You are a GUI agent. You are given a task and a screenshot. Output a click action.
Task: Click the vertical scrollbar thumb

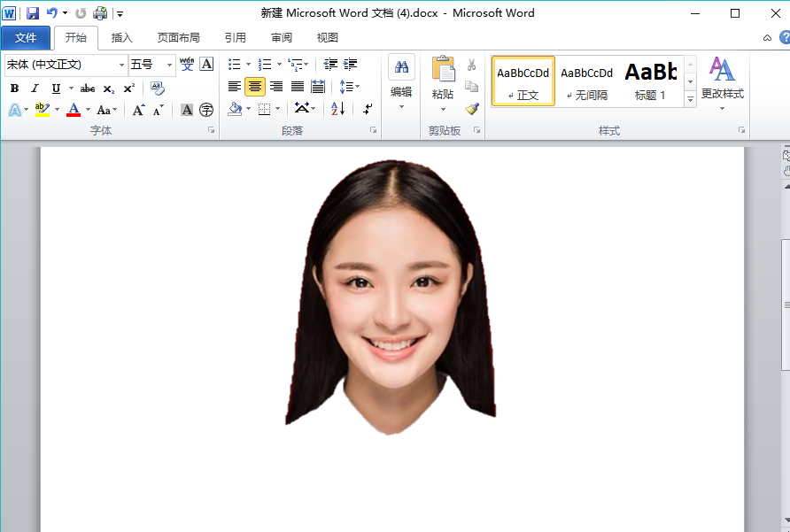click(786, 305)
